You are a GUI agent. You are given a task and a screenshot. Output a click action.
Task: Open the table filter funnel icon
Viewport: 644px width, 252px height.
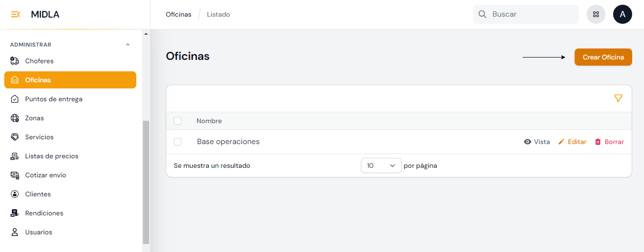coord(618,98)
